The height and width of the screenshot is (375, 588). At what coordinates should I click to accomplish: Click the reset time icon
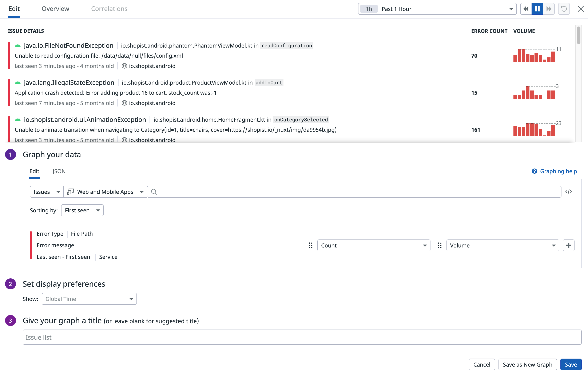(564, 9)
